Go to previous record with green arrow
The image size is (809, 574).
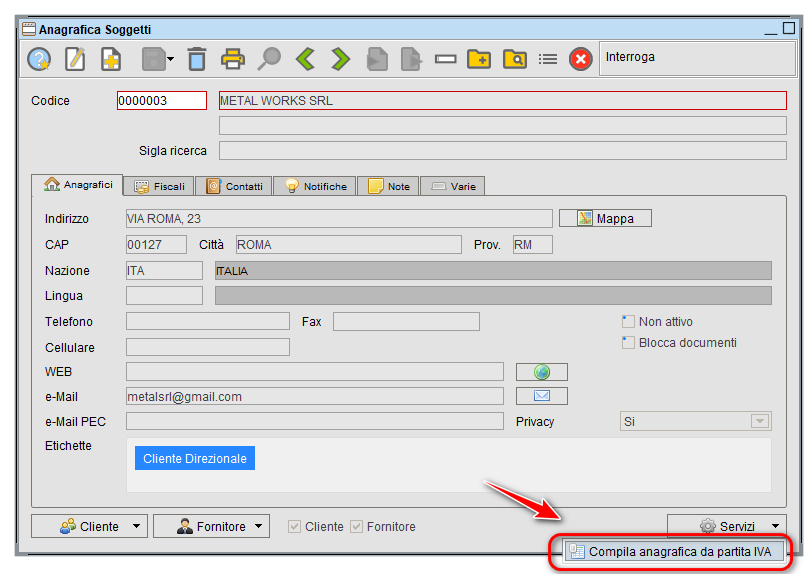tap(305, 59)
